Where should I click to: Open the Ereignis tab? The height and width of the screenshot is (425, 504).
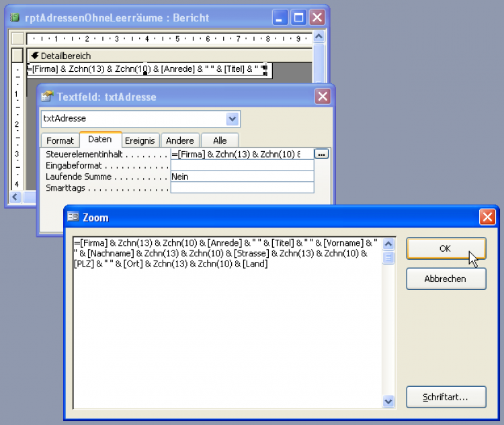[140, 140]
